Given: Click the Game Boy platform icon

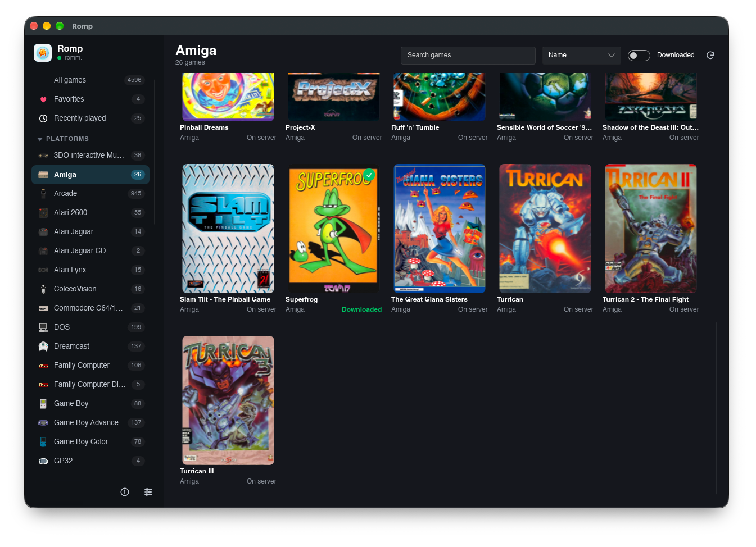Looking at the screenshot, I should (x=43, y=404).
